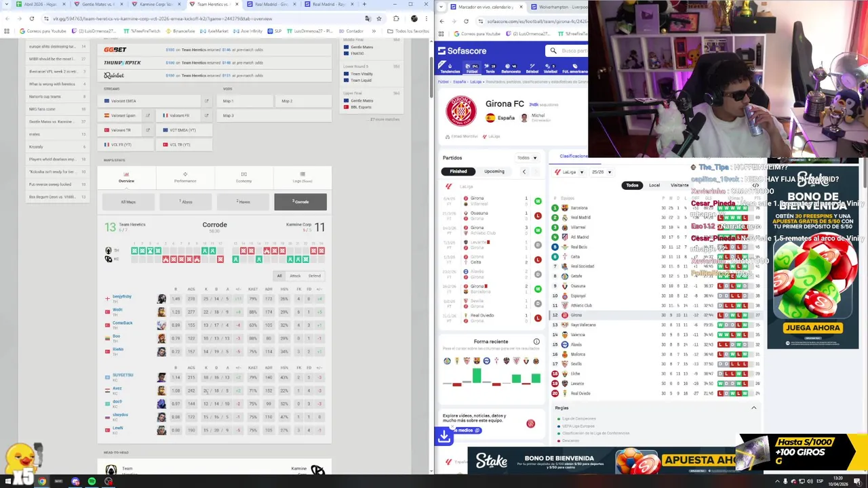Switch to the Wolverhampton - Liverpool browser tab

tap(559, 7)
